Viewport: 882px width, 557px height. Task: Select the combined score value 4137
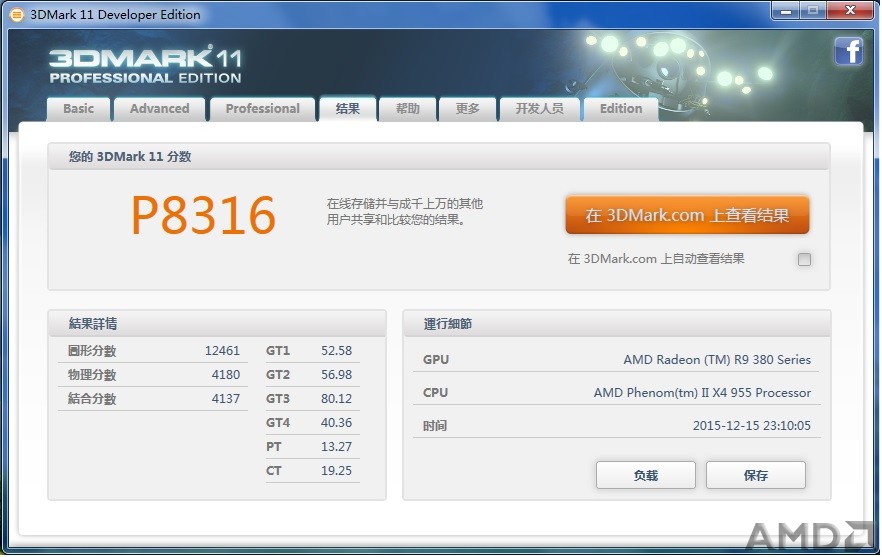click(x=226, y=399)
